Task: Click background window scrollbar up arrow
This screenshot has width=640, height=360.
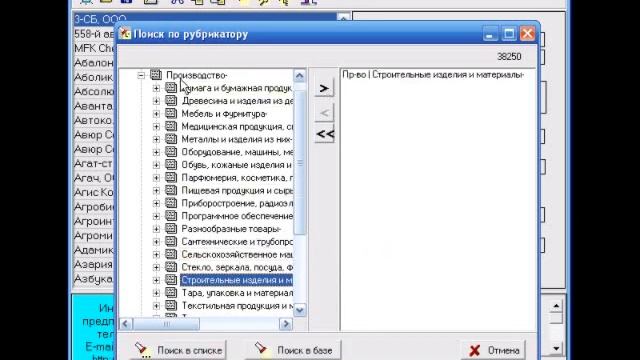Action: (x=556, y=306)
